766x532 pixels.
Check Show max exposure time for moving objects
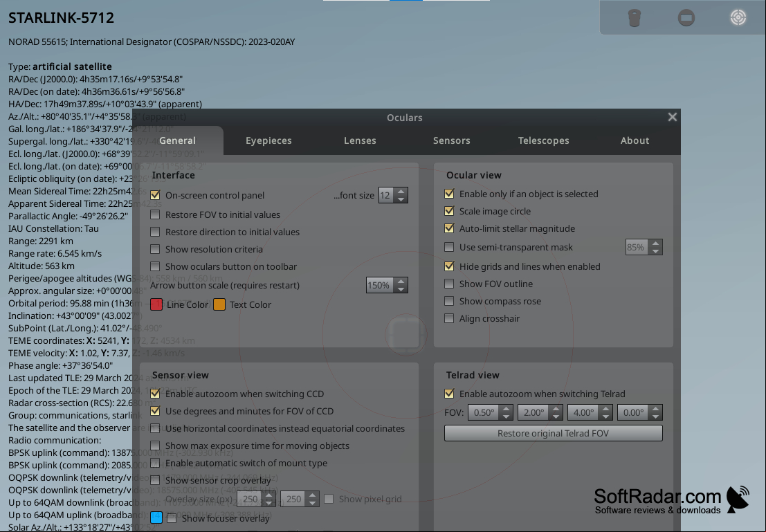pos(156,446)
